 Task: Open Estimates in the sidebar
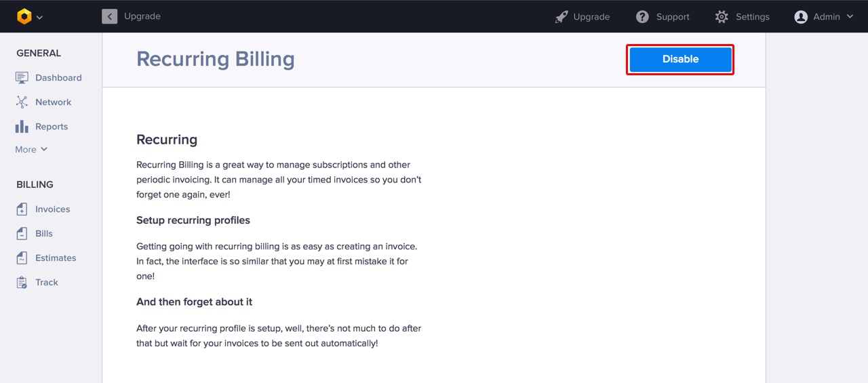56,258
